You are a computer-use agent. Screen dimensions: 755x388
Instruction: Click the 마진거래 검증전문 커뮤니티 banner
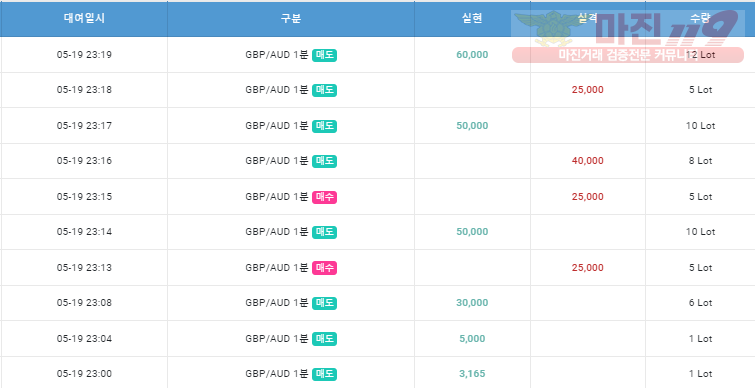pyautogui.click(x=627, y=55)
